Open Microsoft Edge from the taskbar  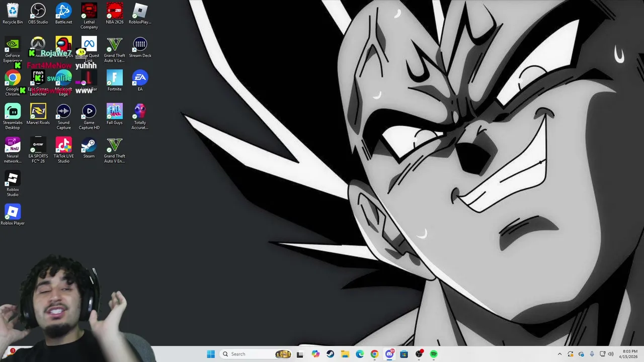360,354
